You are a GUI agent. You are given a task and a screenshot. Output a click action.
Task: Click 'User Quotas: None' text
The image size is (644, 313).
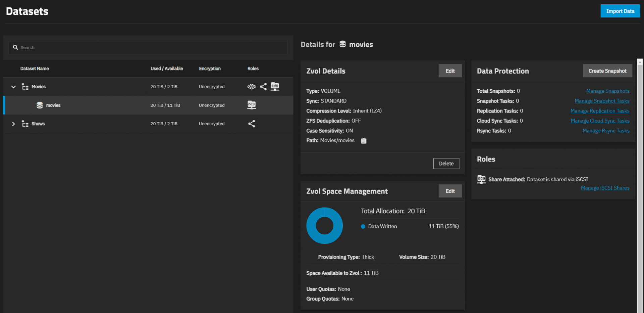pos(328,289)
